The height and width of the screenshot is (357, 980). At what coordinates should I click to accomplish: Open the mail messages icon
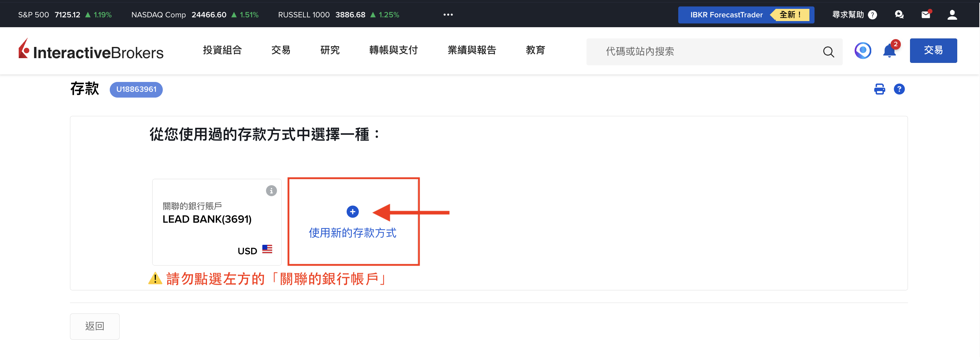click(926, 15)
